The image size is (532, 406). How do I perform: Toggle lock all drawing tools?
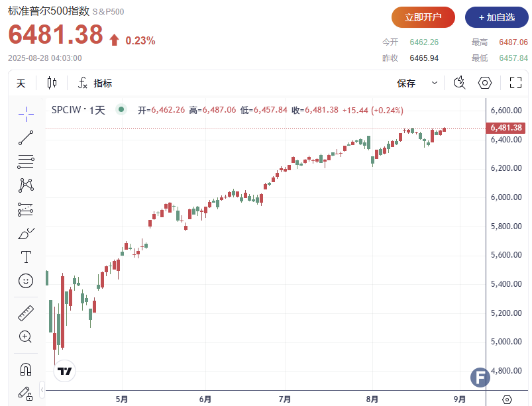point(26,393)
